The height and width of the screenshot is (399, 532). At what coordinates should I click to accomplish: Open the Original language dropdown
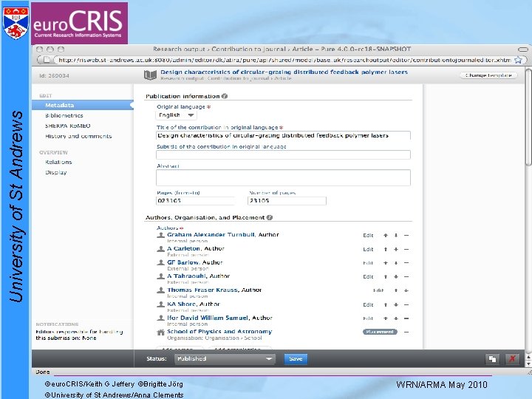click(176, 115)
